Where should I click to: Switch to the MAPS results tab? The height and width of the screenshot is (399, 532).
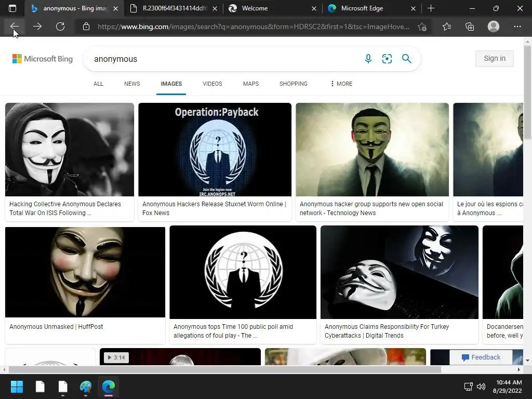pos(251,84)
